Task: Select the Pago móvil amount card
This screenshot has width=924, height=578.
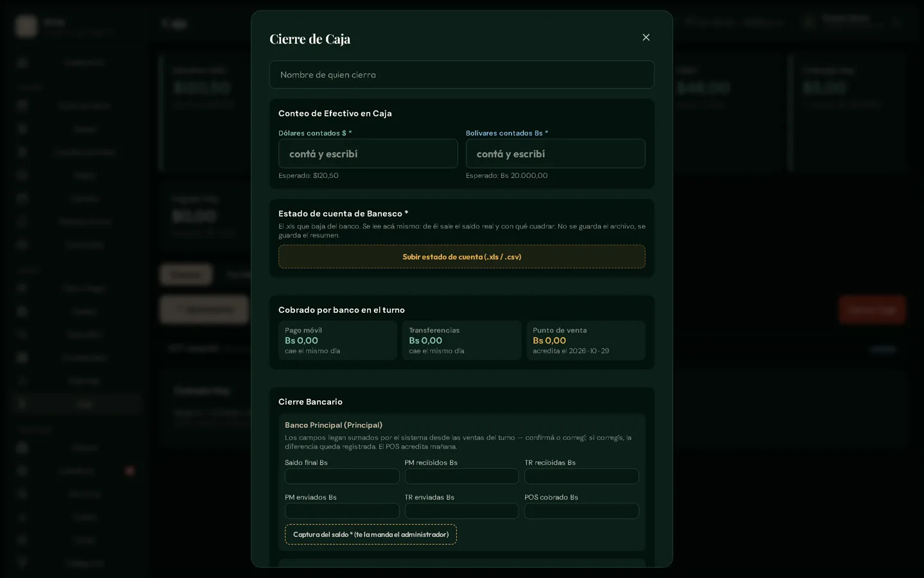Action: (x=338, y=340)
